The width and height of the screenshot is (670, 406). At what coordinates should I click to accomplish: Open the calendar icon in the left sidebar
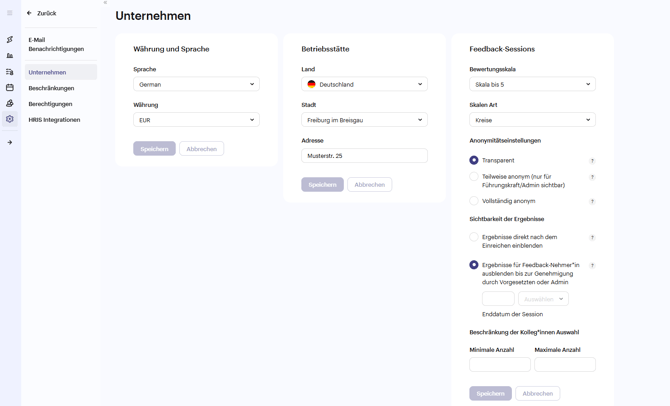tap(10, 88)
